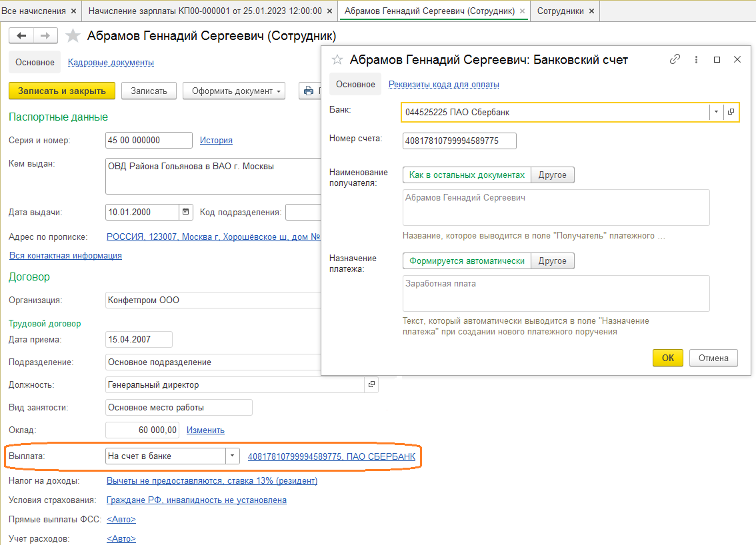Screen dimensions: 756x545
Task: Open the selected bank record via Банк field icon
Action: (731, 112)
